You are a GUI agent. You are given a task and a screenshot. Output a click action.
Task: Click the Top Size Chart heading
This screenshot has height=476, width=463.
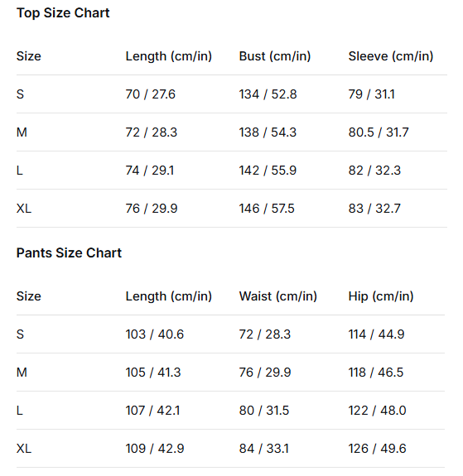coord(63,13)
